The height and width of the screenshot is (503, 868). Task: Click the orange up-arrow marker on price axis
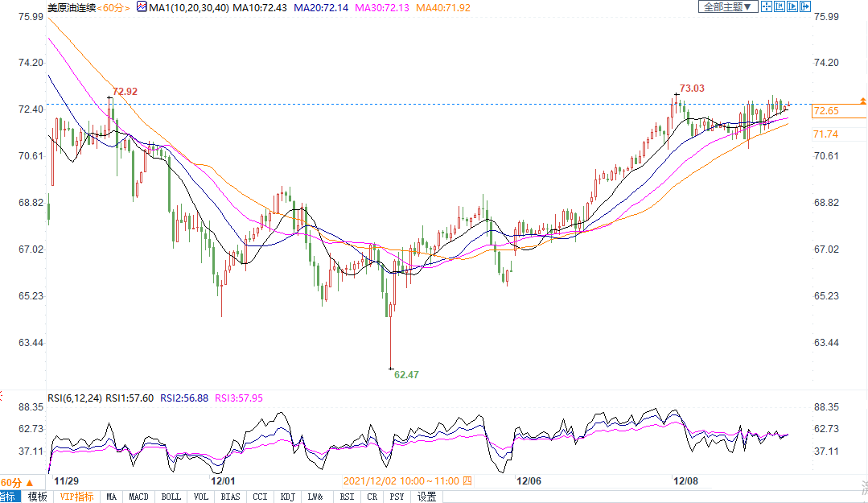point(862,101)
